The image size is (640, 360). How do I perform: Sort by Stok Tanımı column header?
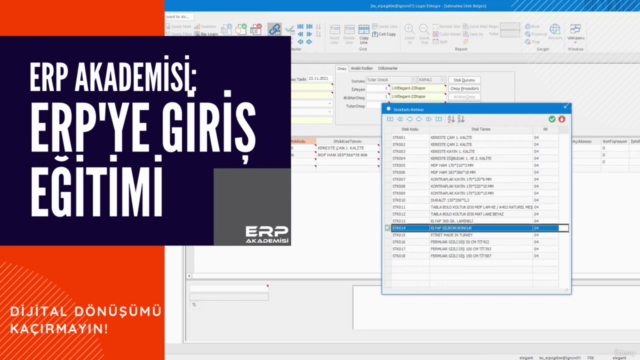point(481,129)
